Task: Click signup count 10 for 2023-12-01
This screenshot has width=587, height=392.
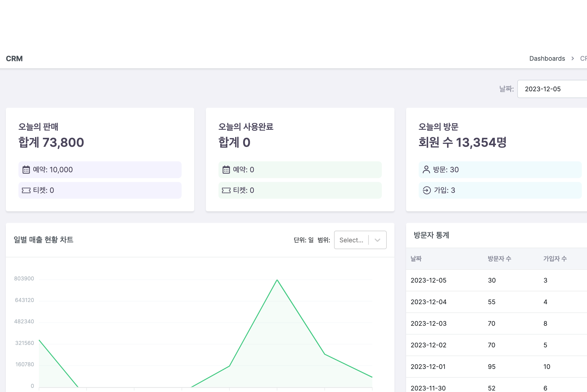Action: 547,367
